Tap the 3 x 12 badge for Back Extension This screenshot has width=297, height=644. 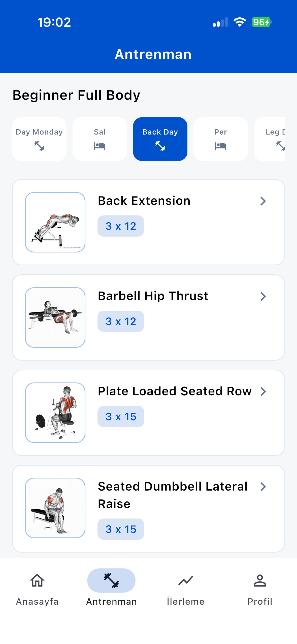(121, 226)
